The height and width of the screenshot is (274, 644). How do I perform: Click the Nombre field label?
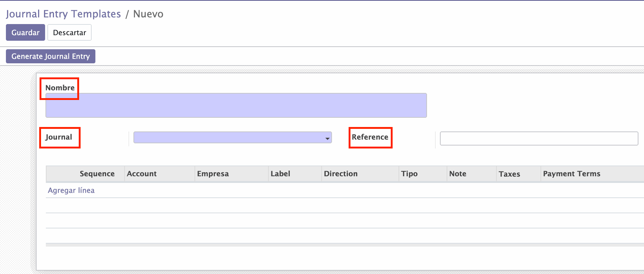click(60, 88)
